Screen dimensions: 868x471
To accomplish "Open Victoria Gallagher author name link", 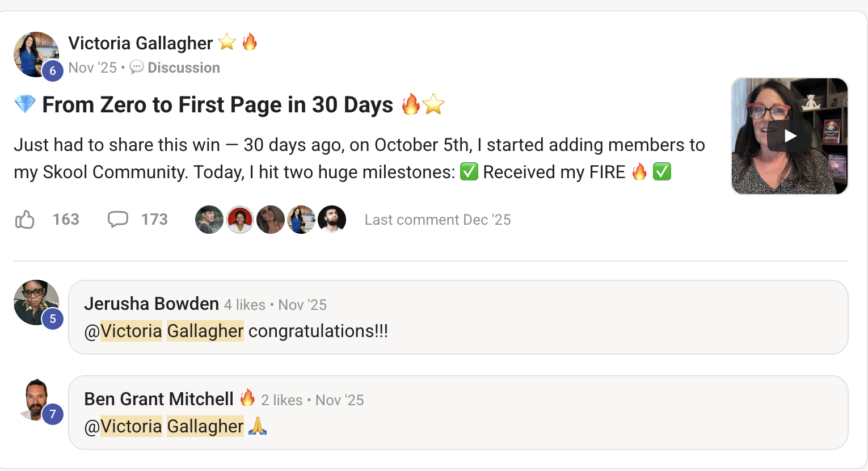I will click(x=141, y=43).
